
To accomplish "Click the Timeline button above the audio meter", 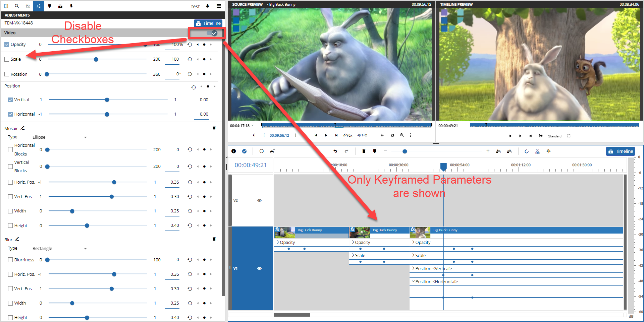I will (x=621, y=151).
